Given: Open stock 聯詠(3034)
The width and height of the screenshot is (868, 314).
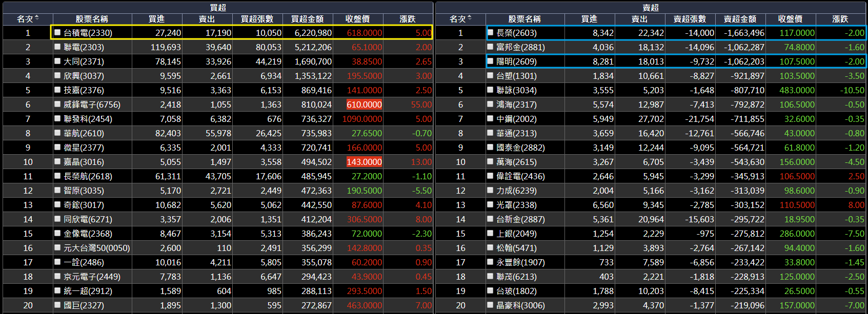Looking at the screenshot, I should click(516, 90).
